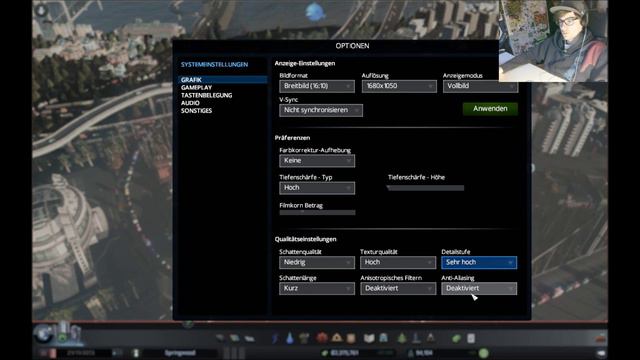Open the Fire Department triangle icon
Screen dimensions: 640x360
coord(337,338)
